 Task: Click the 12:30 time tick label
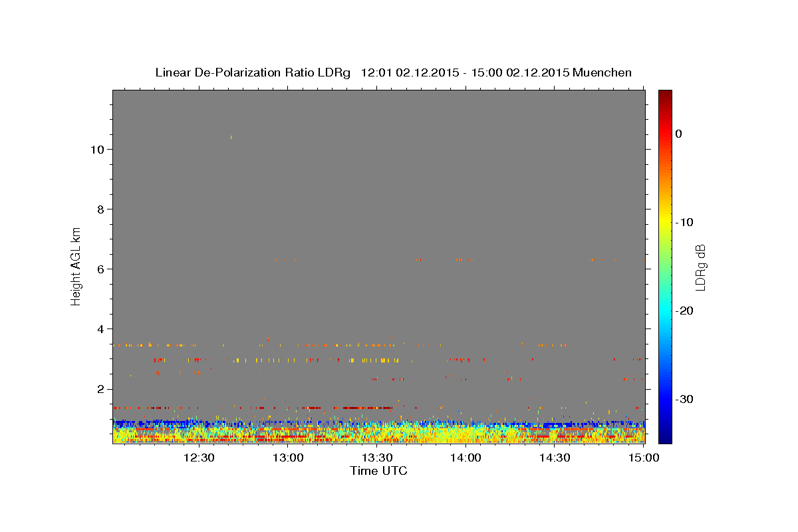[x=199, y=458]
